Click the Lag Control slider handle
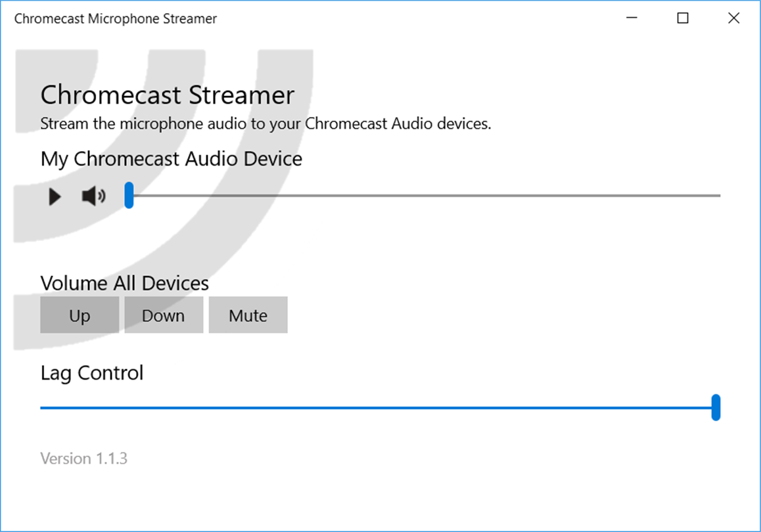 tap(716, 407)
